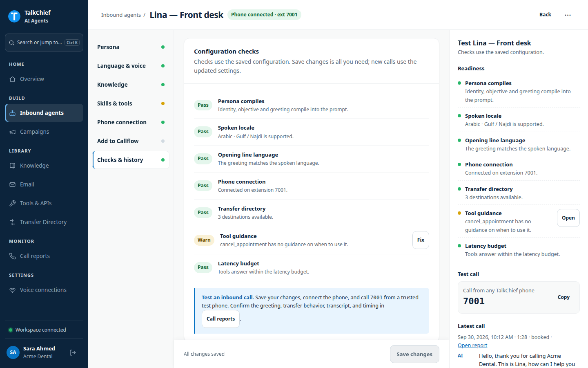
Task: Click the Tools & APIs wrench icon
Action: click(x=13, y=203)
